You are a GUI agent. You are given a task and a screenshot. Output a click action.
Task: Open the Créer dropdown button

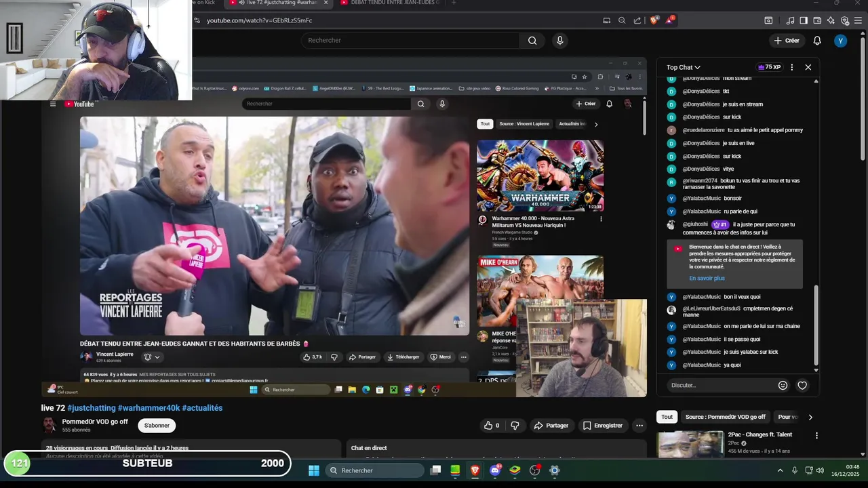(x=787, y=41)
